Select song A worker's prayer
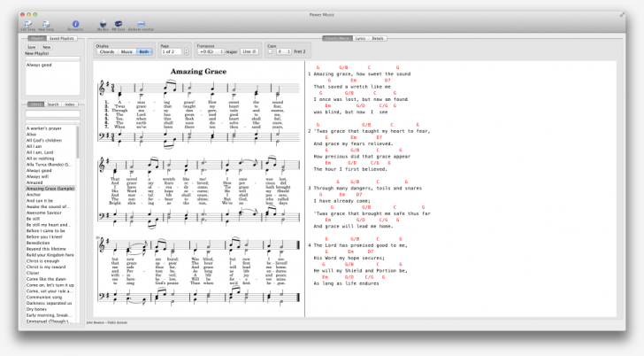Image resolution: width=644 pixels, height=356 pixels. (44, 128)
